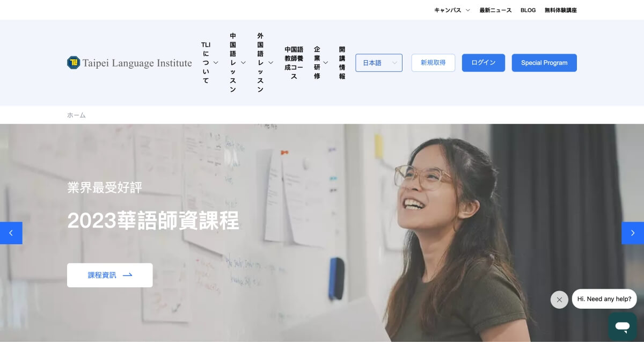
Task: Click the ホーム breadcrumb link
Action: tap(76, 115)
